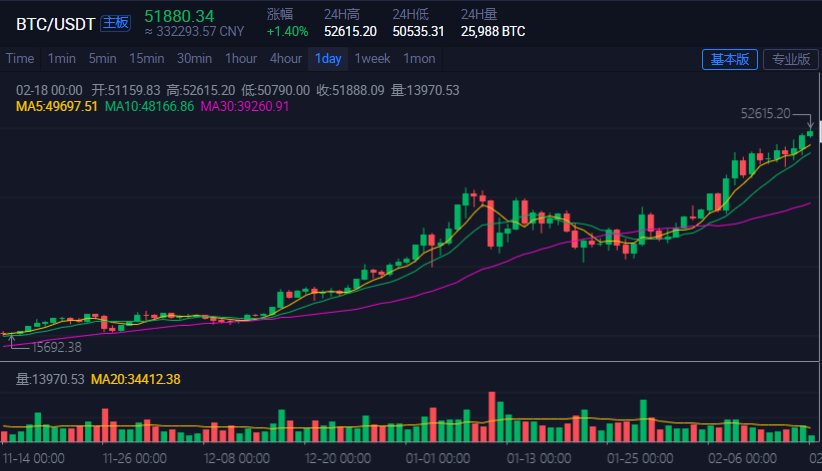Image resolution: width=822 pixels, height=471 pixels.
Task: Click the BTC/USDT pair title
Action: [56, 24]
